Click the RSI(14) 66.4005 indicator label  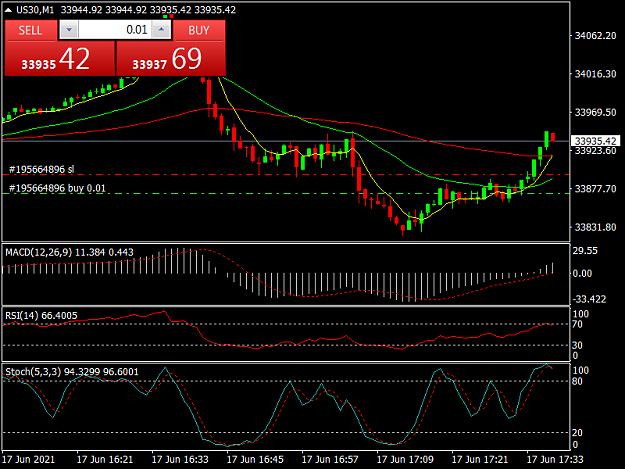(x=41, y=316)
